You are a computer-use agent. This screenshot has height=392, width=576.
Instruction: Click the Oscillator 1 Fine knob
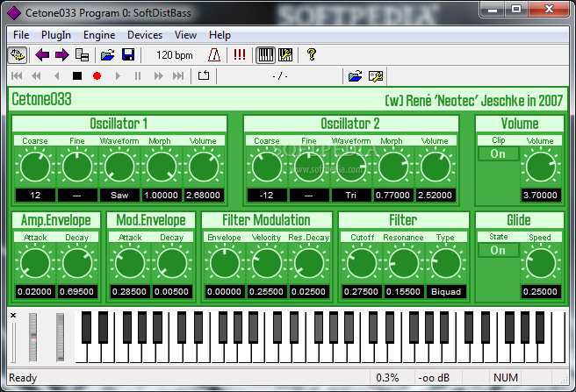[77, 167]
